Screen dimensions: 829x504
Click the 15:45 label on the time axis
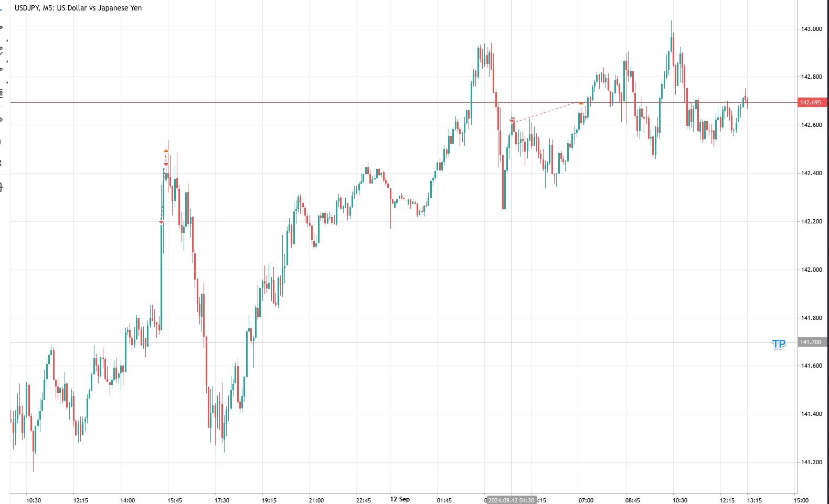tap(175, 500)
